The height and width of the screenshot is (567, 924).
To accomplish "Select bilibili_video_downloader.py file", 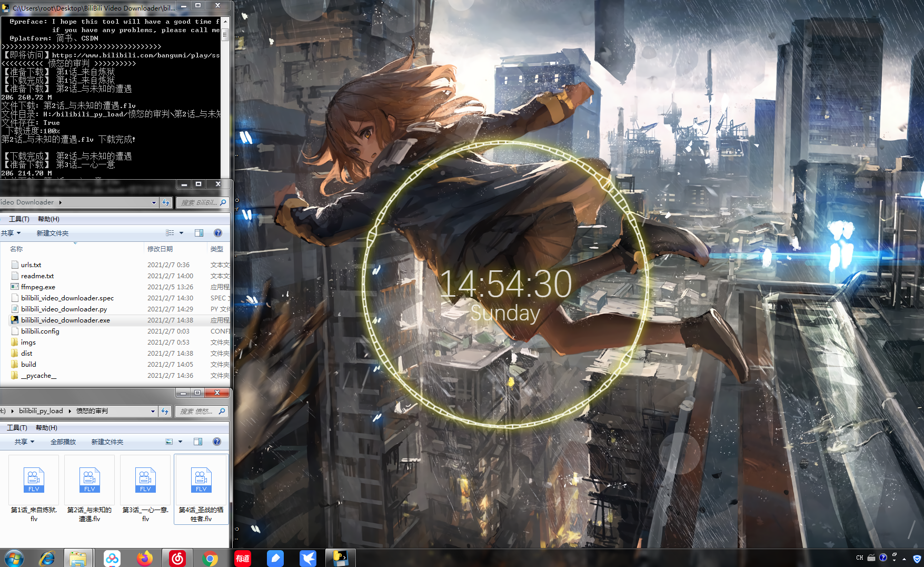I will (x=64, y=309).
